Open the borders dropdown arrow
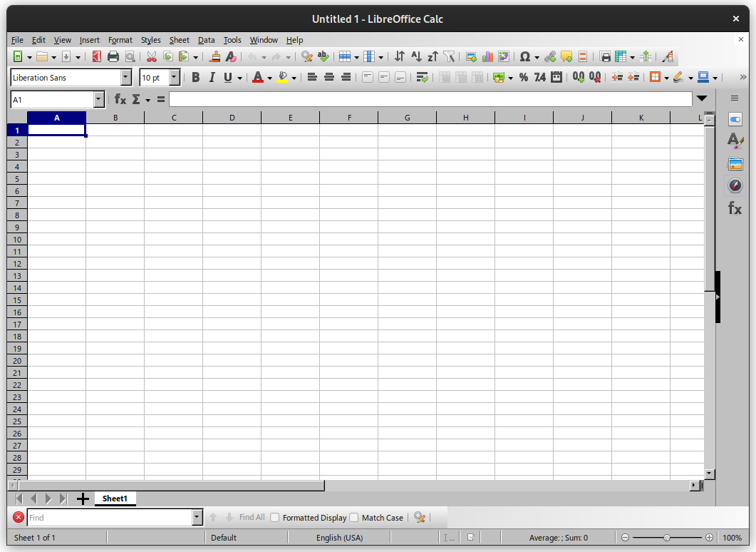Image resolution: width=756 pixels, height=552 pixels. coord(667,76)
